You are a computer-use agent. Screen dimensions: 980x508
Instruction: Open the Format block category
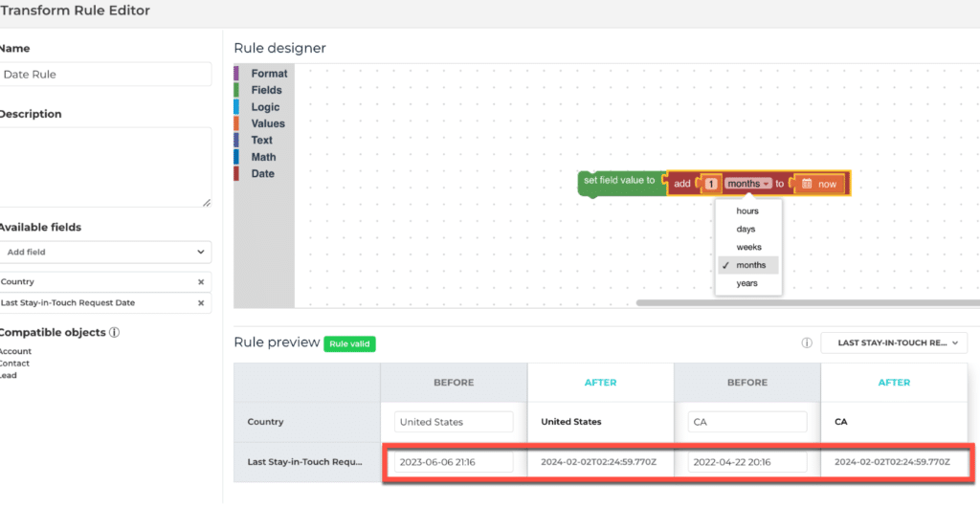point(269,74)
